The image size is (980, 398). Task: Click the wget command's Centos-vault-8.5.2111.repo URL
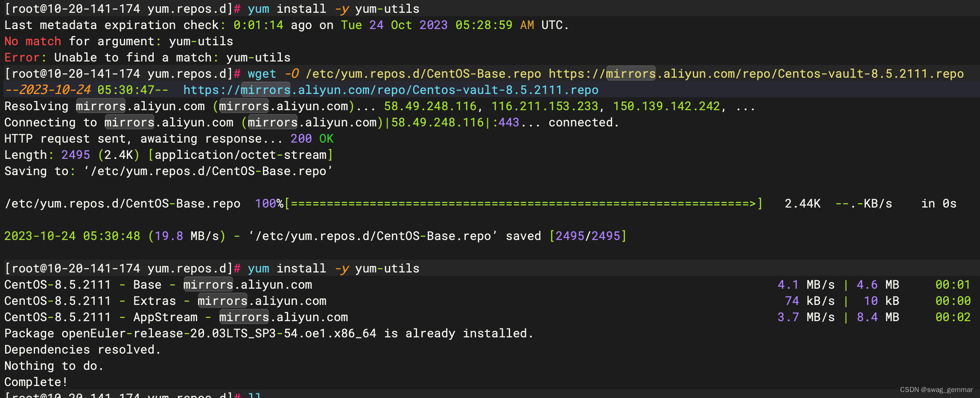[x=756, y=73]
